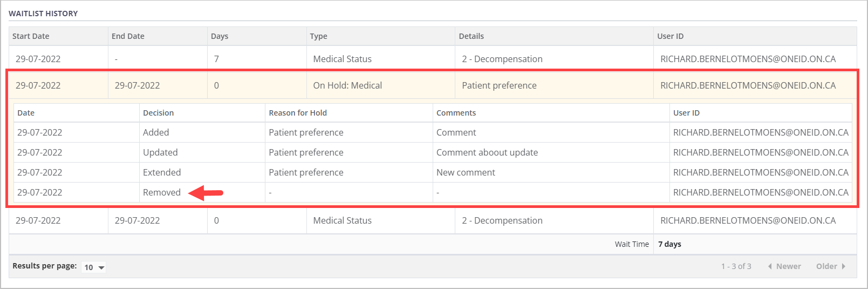The height and width of the screenshot is (289, 868).
Task: Sort by Start Date column header
Action: pyautogui.click(x=31, y=36)
